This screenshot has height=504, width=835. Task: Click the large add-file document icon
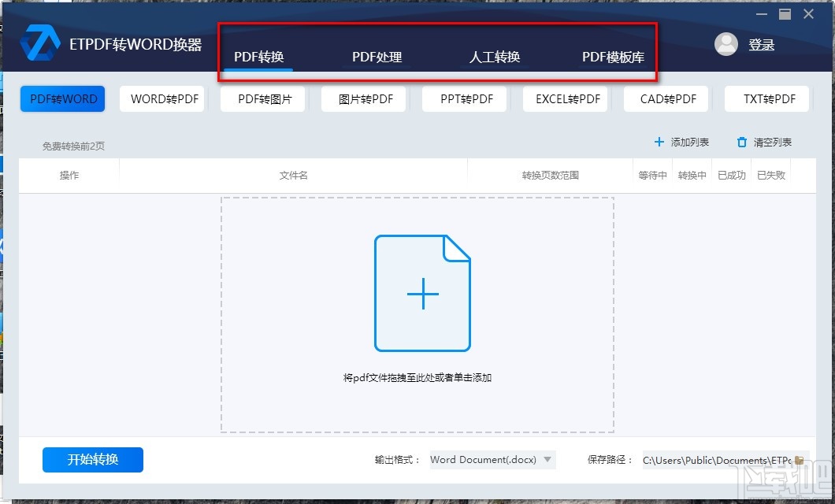pos(423,293)
